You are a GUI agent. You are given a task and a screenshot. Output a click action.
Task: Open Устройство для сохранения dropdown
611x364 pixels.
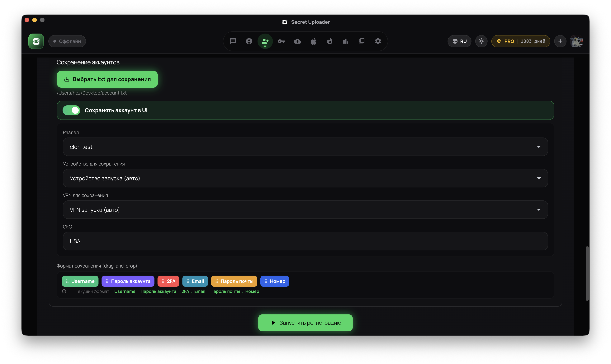point(305,178)
